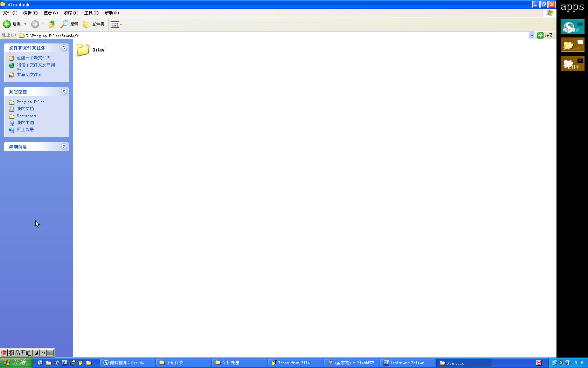Click the 创建一个新文件夹 link

coord(34,58)
